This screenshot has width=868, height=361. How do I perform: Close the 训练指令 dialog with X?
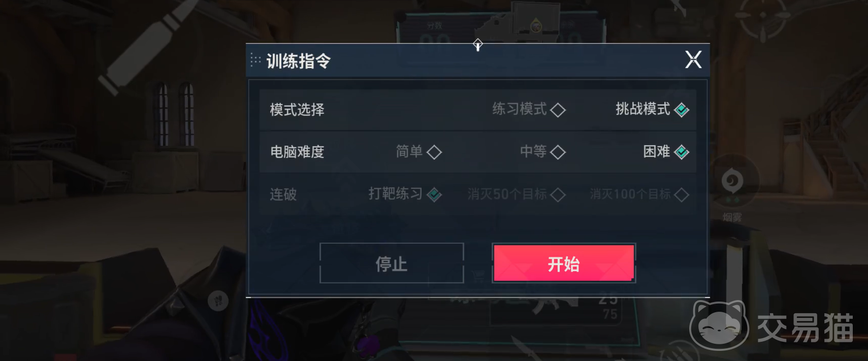693,60
